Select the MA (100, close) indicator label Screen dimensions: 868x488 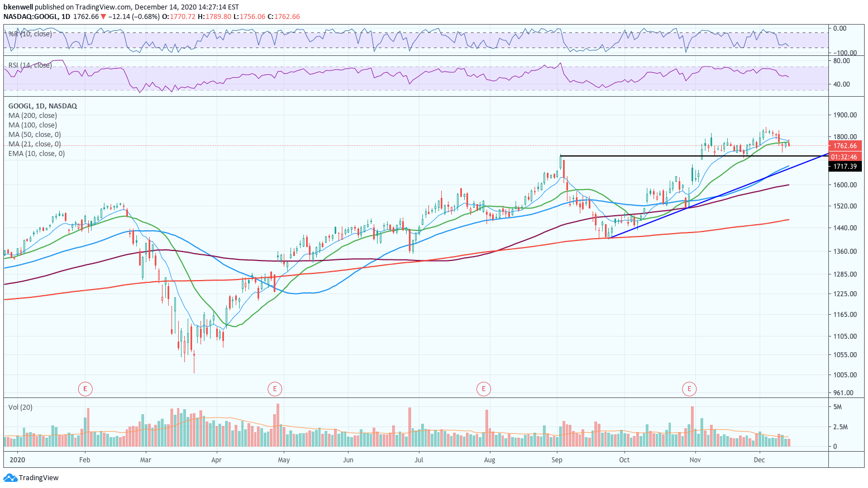pyautogui.click(x=32, y=125)
